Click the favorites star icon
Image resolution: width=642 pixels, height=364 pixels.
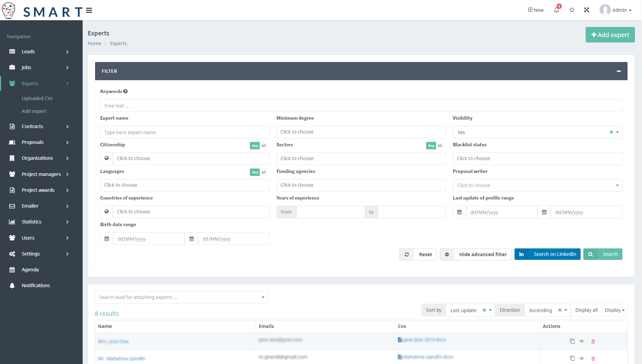point(572,10)
